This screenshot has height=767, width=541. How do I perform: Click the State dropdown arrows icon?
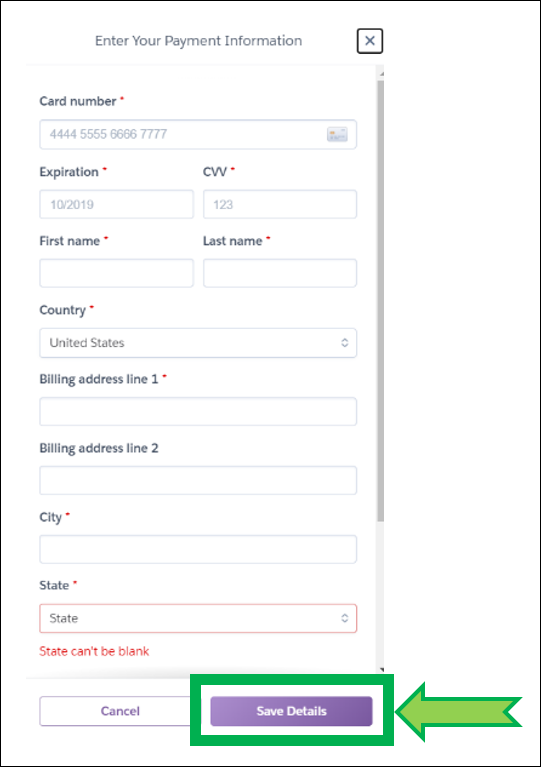click(x=344, y=618)
